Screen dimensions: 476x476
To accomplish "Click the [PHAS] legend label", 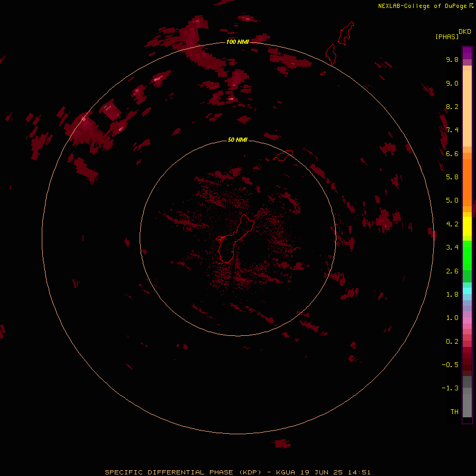I will [447, 36].
